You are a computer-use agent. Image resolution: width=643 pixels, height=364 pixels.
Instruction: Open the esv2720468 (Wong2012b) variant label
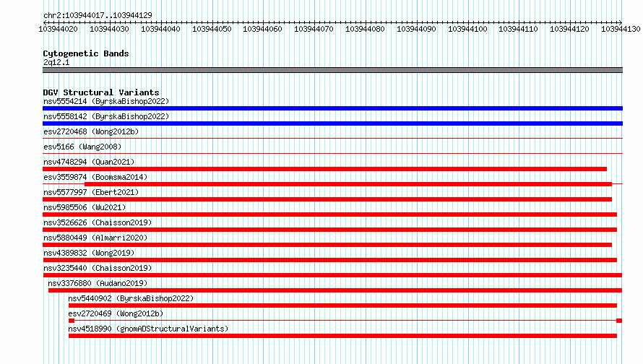point(91,131)
